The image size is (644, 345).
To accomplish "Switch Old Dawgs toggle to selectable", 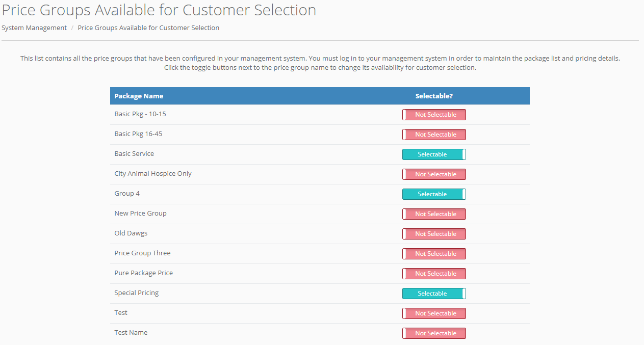I will (434, 234).
